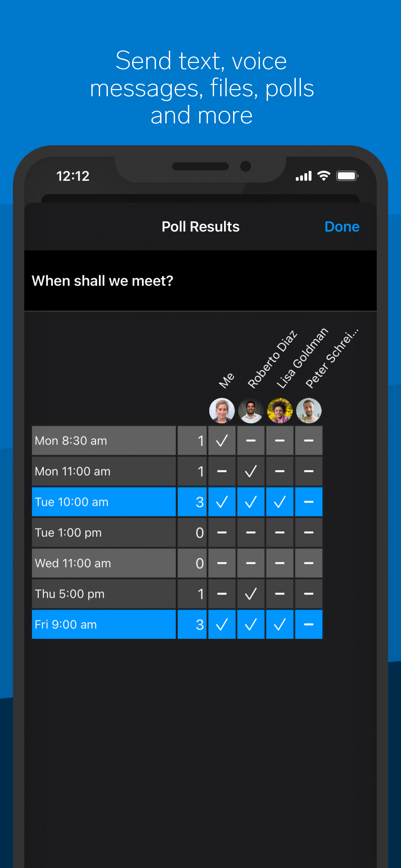Image resolution: width=401 pixels, height=868 pixels.
Task: Tap the Wi-Fi status icon
Action: tap(324, 176)
